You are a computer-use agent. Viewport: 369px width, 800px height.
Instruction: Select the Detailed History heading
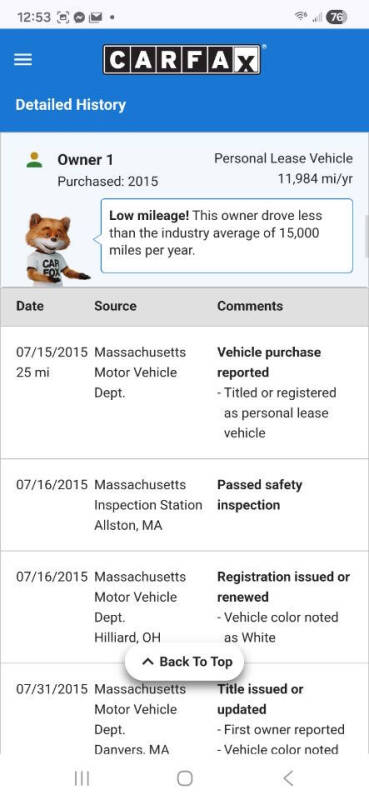70,105
